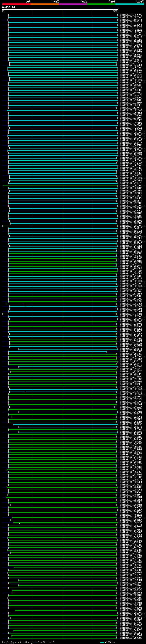Screen dimensions: 146x644
Task: Open the UniRef100_C0L2Z7 hit entry
Action: coord(131,407)
